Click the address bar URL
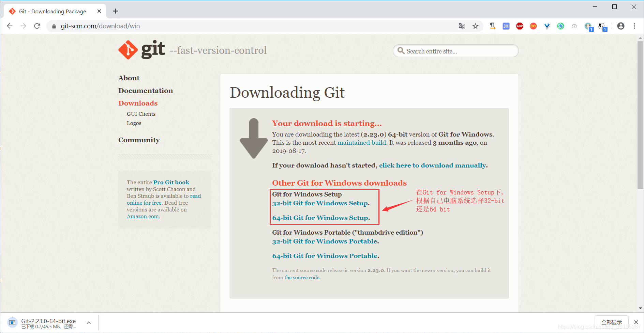Image resolution: width=644 pixels, height=333 pixels. pos(100,26)
